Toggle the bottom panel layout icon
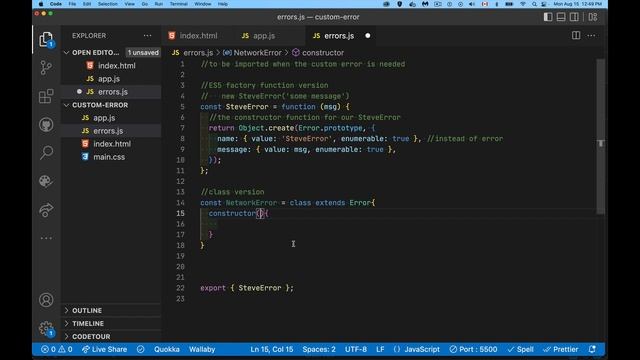The height and width of the screenshot is (360, 640). coord(561,17)
